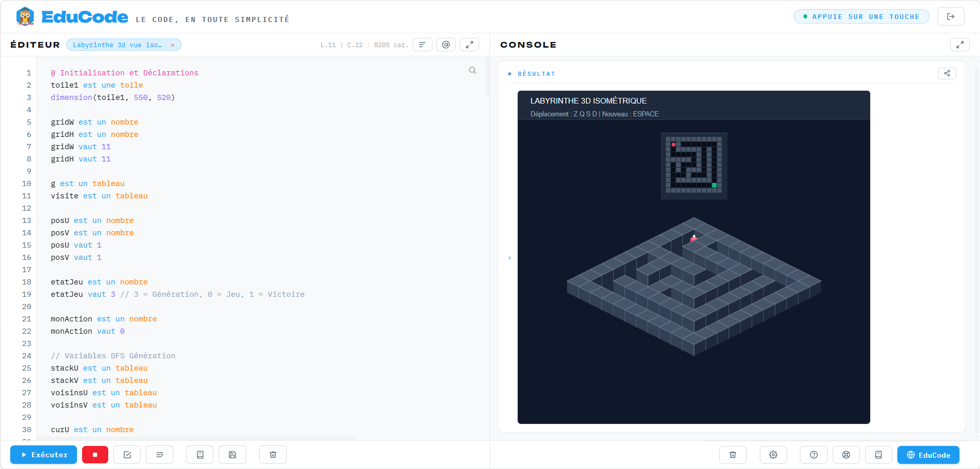Click the @ symbol button in editor header

tap(446, 45)
